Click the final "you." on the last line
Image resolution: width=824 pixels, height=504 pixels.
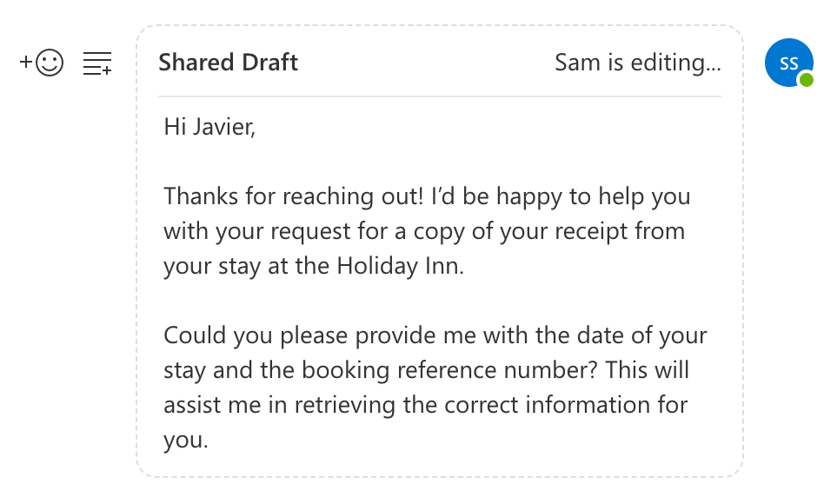coord(186,440)
